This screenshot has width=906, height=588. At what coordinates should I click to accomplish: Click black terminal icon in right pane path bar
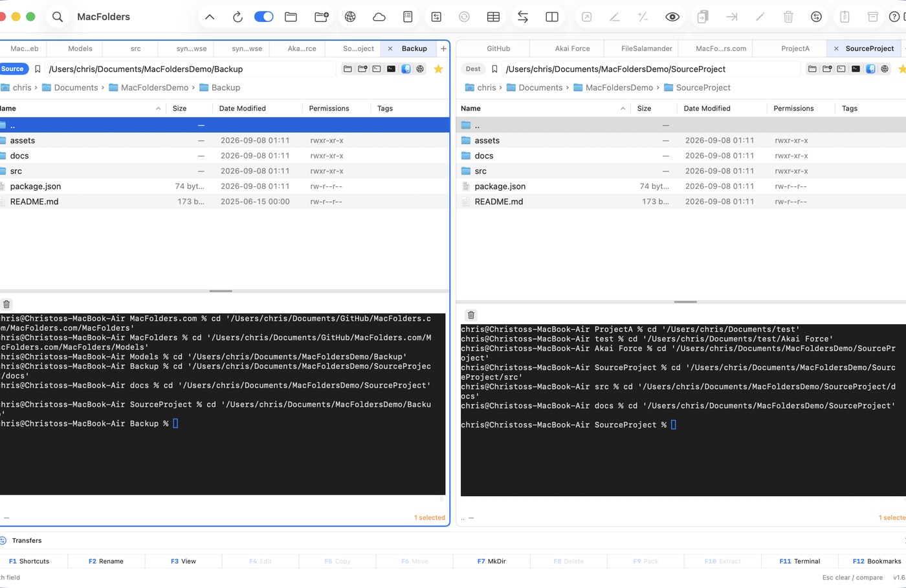856,69
